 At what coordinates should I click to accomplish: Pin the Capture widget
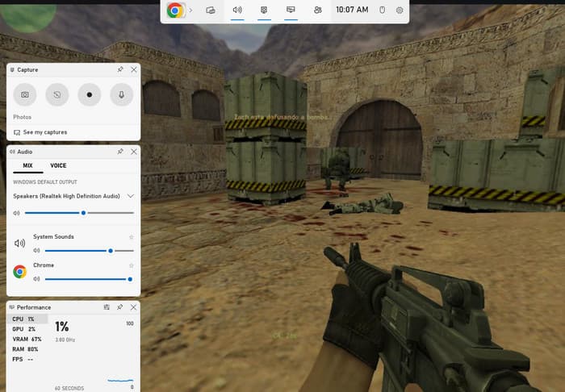point(120,69)
